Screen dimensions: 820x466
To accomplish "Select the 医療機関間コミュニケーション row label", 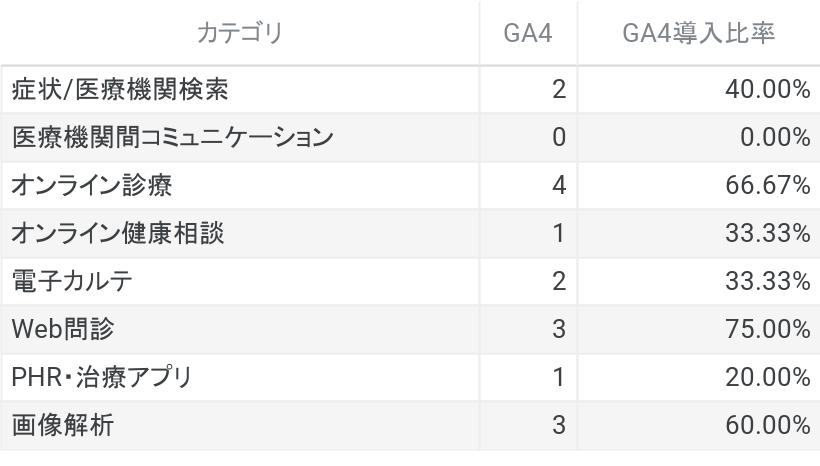I will [171, 138].
